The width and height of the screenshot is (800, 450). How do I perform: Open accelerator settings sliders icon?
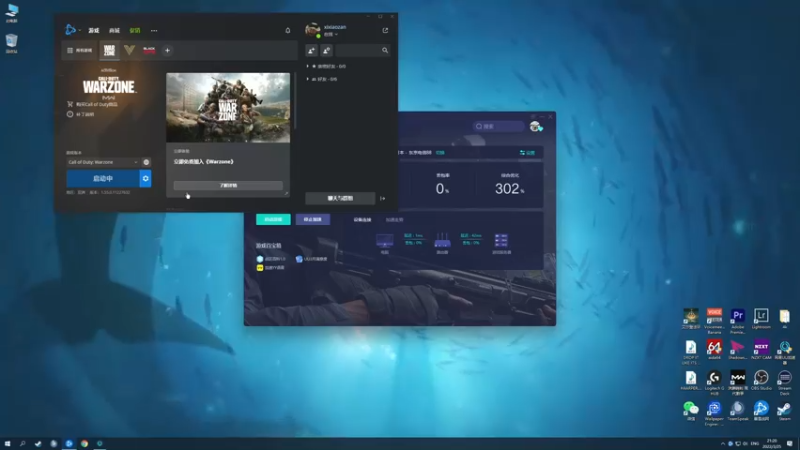click(527, 153)
